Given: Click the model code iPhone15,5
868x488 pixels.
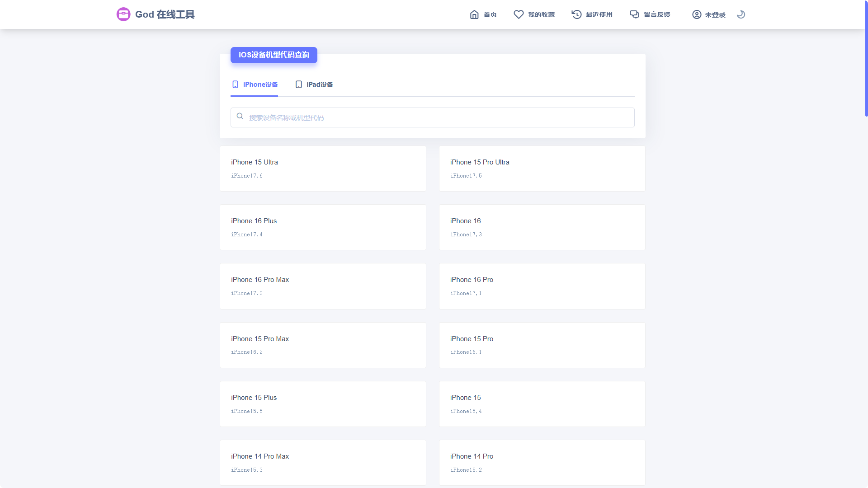Looking at the screenshot, I should pyautogui.click(x=247, y=411).
